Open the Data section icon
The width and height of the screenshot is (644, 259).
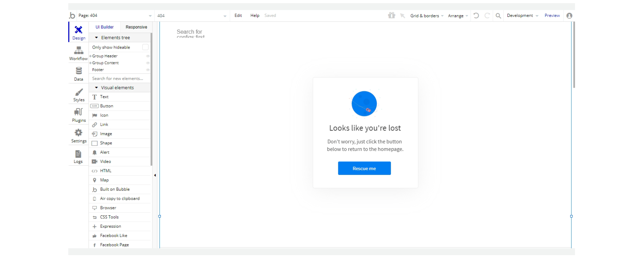coord(78,74)
